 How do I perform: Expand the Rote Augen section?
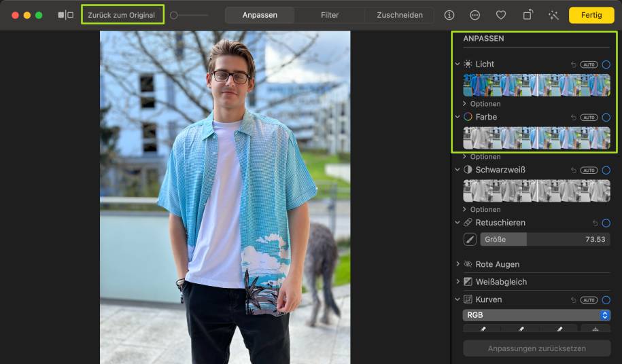tap(457, 263)
